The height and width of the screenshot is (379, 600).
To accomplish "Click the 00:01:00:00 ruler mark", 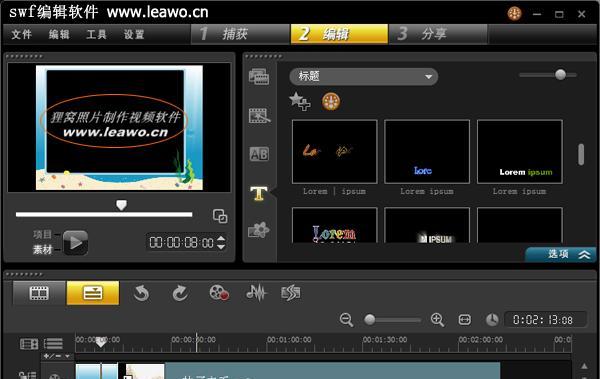I will pos(289,340).
